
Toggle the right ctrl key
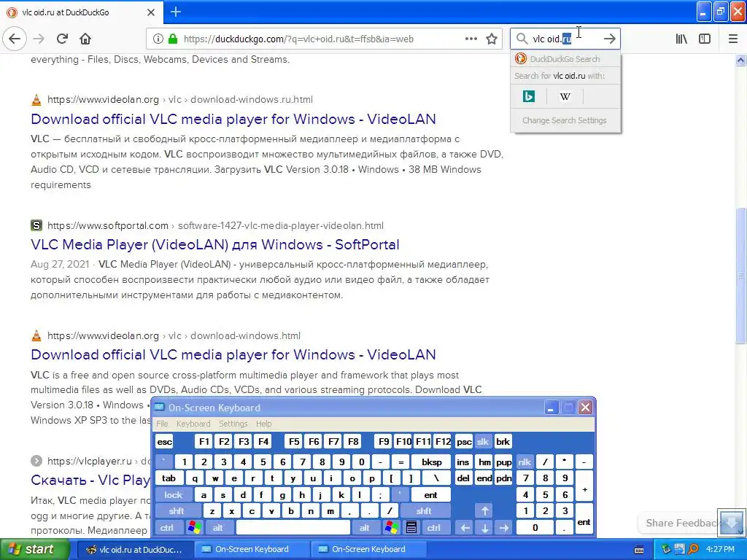[x=433, y=528]
